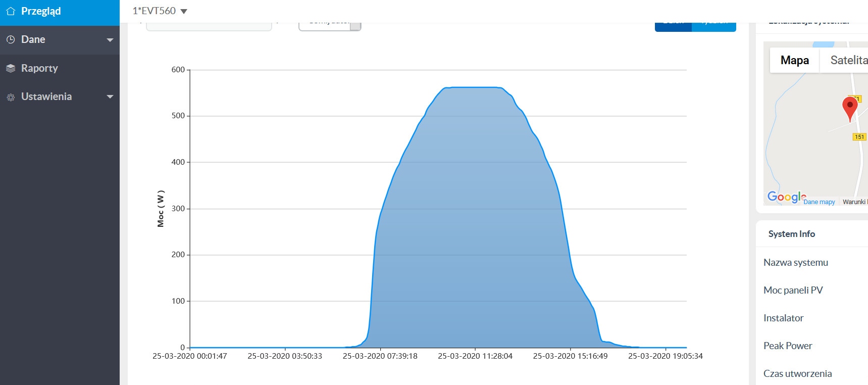
Task: Click the red location pin on the map
Action: (x=850, y=109)
